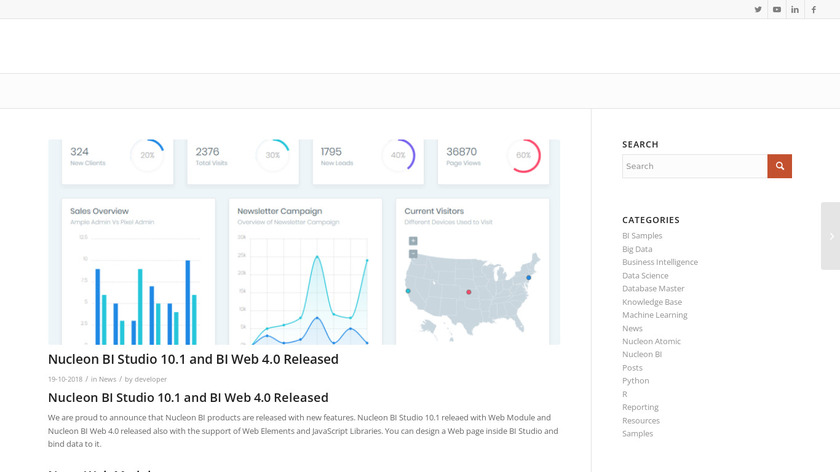Open the Samples category
Screen dimensions: 840x472
pyautogui.click(x=638, y=433)
